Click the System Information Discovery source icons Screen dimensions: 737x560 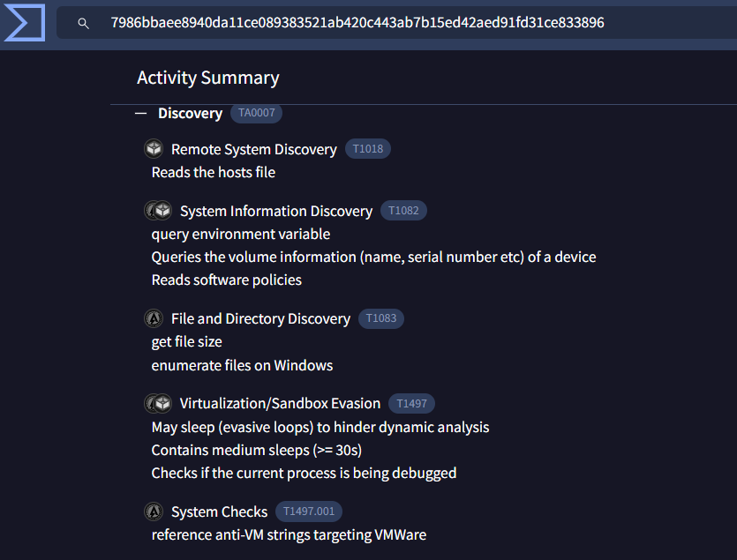tap(158, 211)
